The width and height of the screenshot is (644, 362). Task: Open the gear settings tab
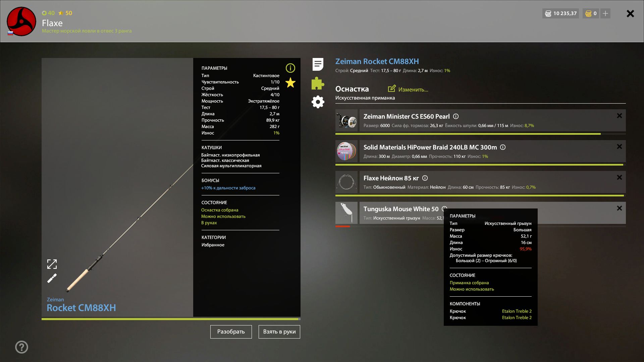click(318, 102)
